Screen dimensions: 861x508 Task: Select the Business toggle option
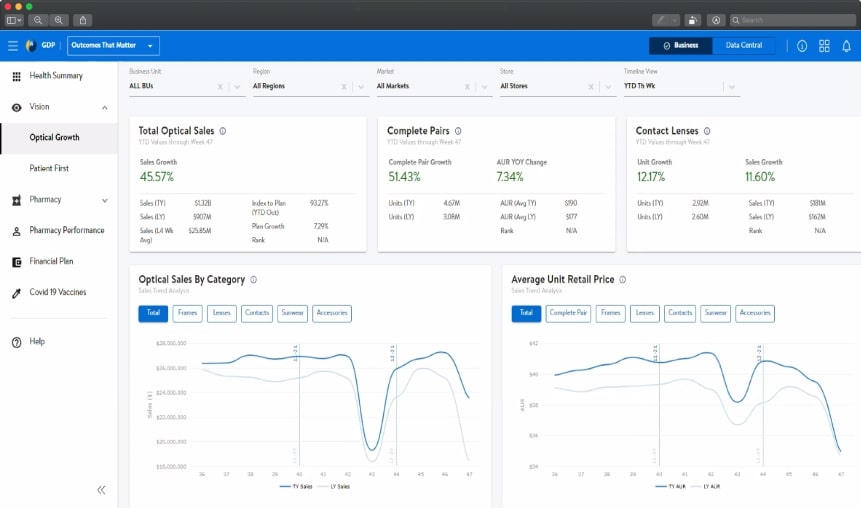pos(680,45)
